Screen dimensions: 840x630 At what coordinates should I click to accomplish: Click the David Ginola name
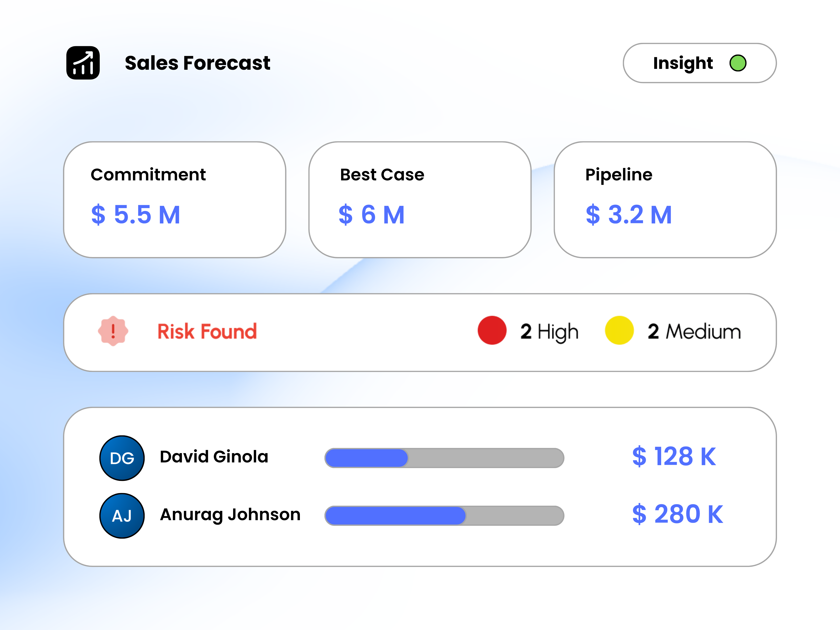click(214, 457)
